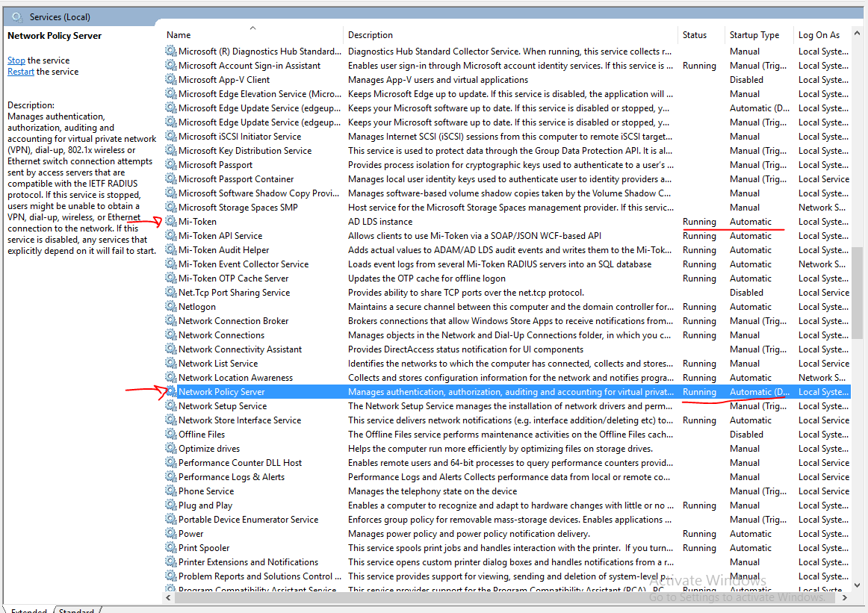The height and width of the screenshot is (613, 868).
Task: Click gear icon next to Microsoft Storage Spaces SMP
Action: pos(170,208)
